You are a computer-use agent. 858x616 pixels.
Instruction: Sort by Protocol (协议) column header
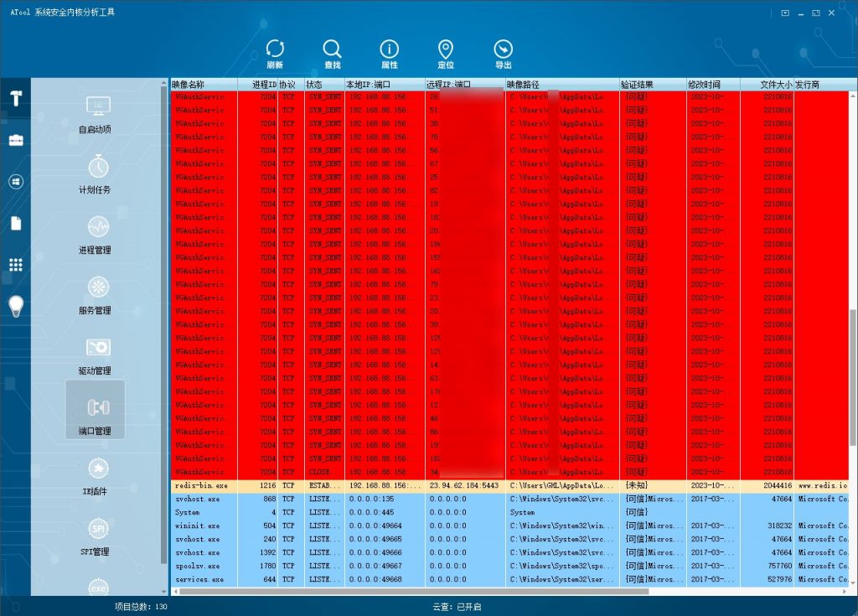coord(291,85)
